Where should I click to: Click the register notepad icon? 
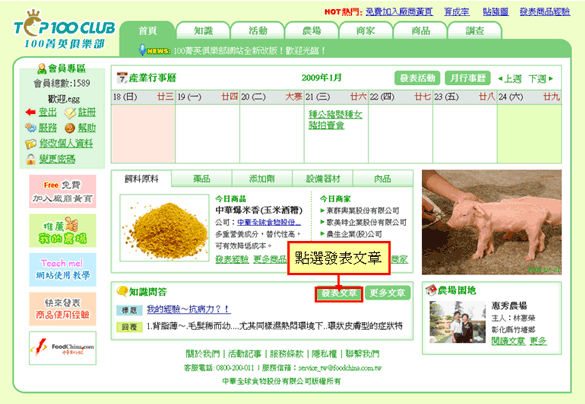(x=70, y=112)
